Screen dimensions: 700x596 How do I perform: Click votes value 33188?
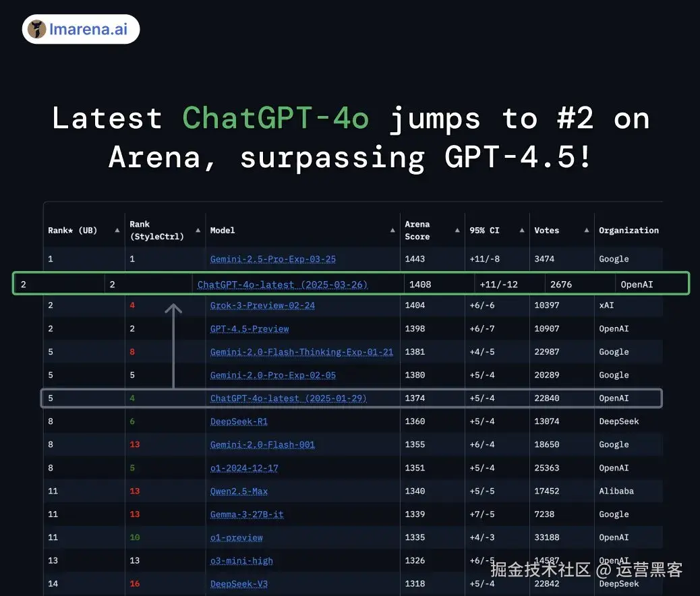547,537
